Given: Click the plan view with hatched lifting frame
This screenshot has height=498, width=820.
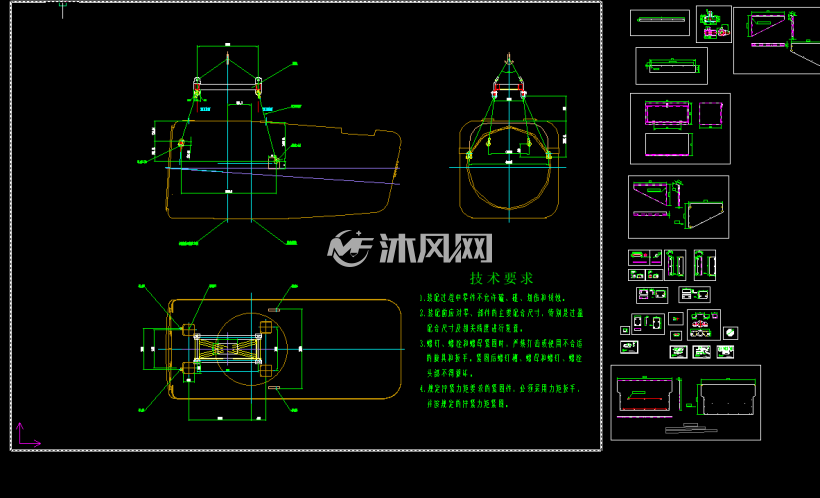Looking at the screenshot, I should (284, 349).
